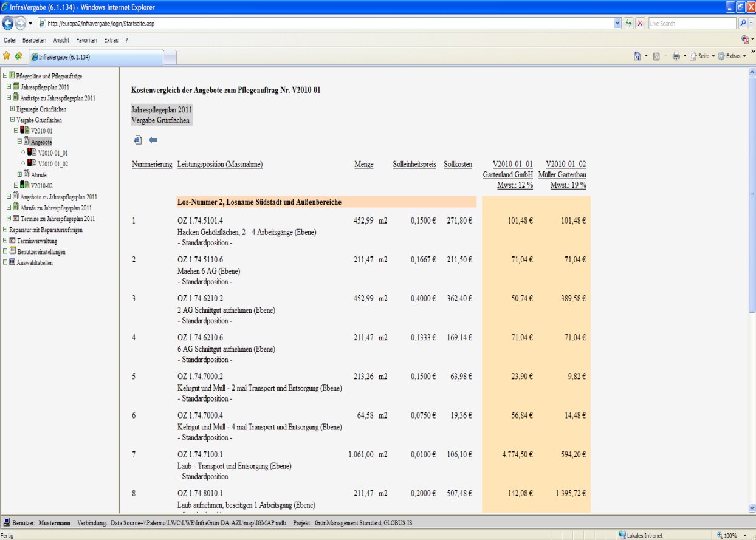Click the export document icon above the table
Screen dimensions: 756x540
138,140
